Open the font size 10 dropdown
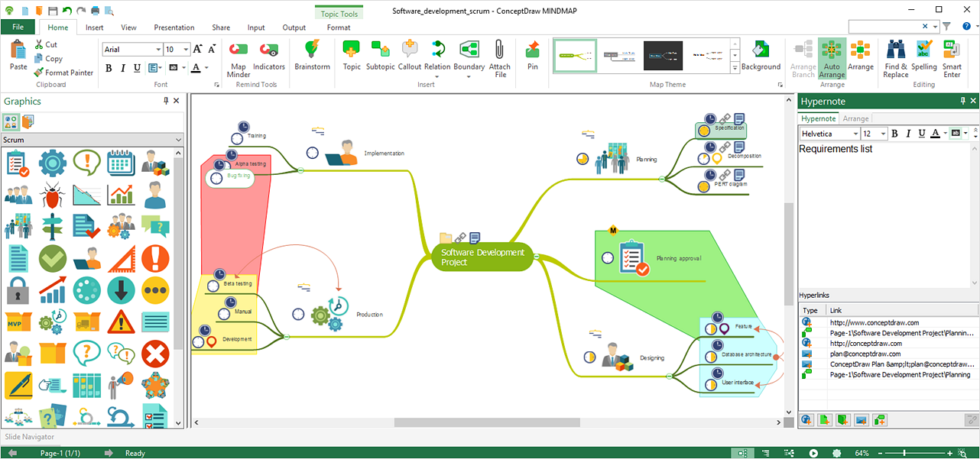This screenshot has height=459, width=980. click(187, 50)
